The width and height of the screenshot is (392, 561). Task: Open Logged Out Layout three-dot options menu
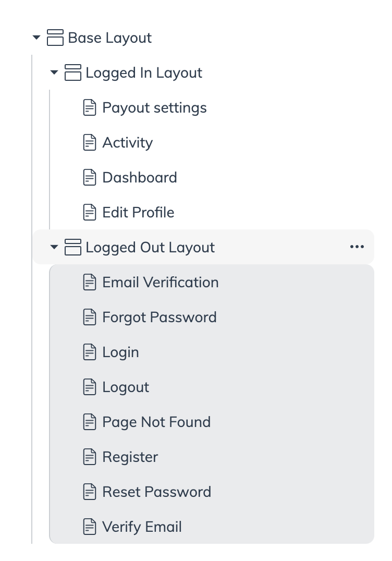point(357,247)
